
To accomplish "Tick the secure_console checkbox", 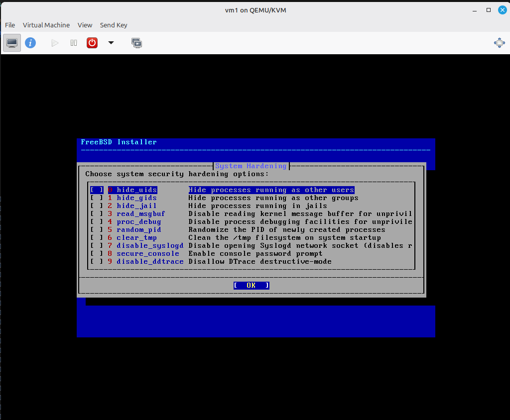I will pyautogui.click(x=97, y=254).
